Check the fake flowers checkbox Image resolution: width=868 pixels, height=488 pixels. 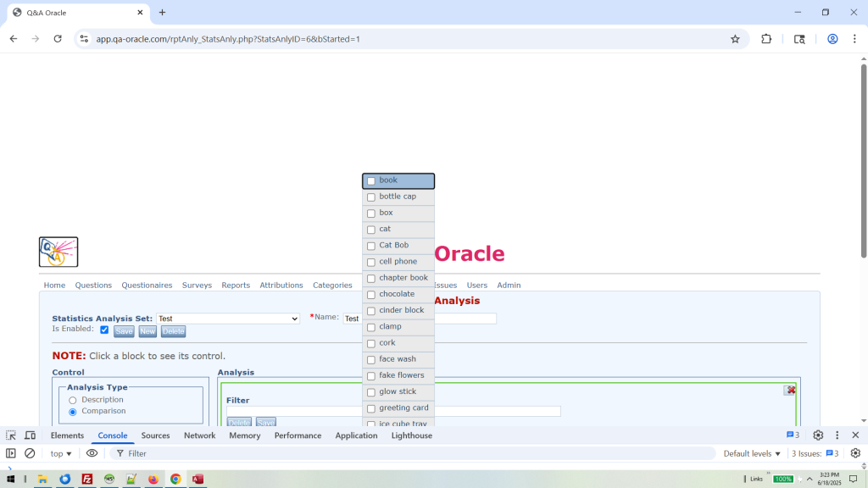click(x=371, y=376)
